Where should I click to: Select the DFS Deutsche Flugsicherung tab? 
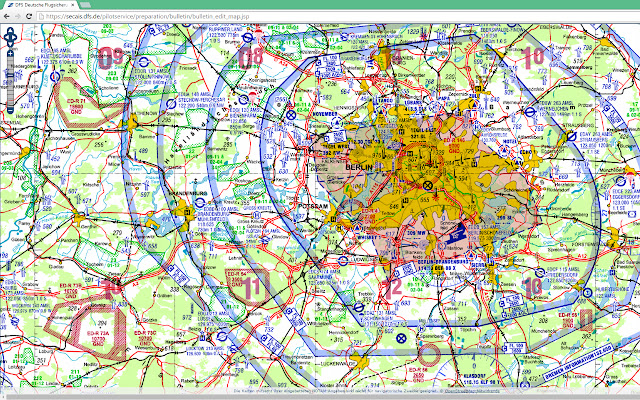(x=39, y=5)
